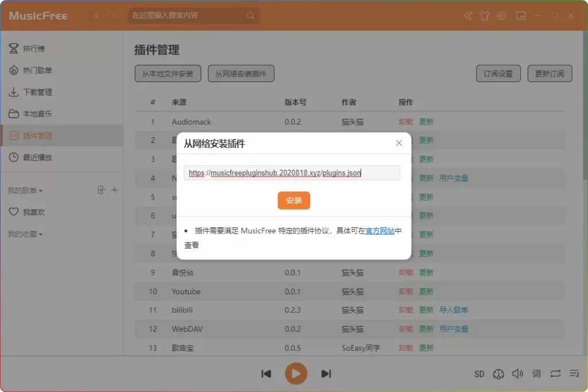Collapse the 我的收藏 section

25,234
